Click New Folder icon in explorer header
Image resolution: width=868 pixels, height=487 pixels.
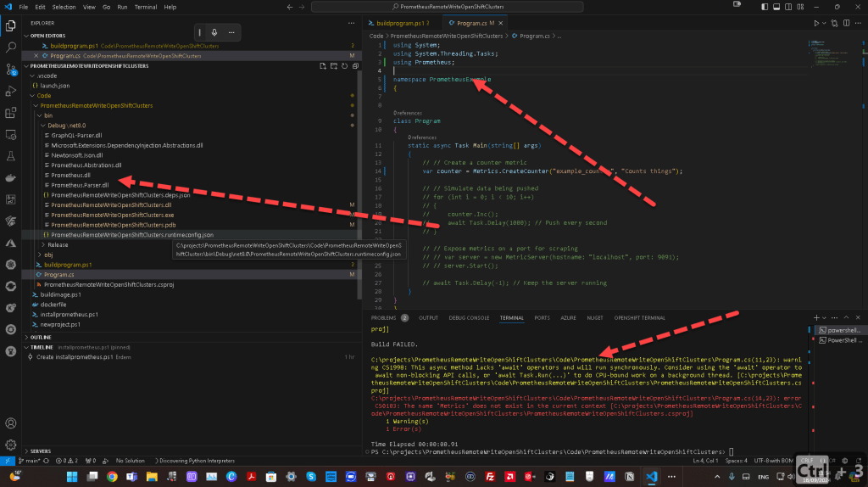tap(334, 66)
